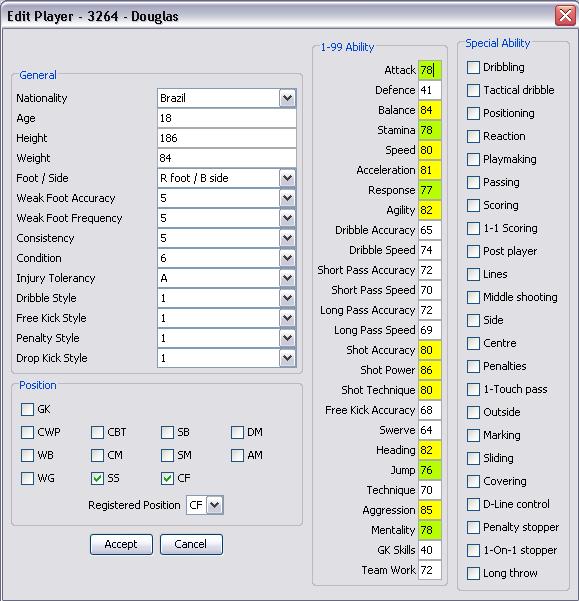The height and width of the screenshot is (601, 579).
Task: Check the WB position box
Action: pos(27,455)
